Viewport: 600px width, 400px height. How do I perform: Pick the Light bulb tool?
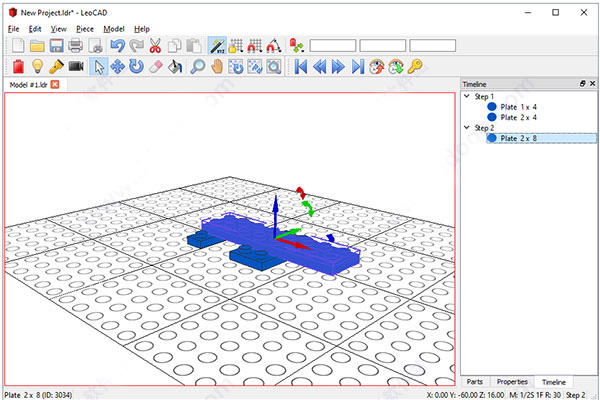36,67
